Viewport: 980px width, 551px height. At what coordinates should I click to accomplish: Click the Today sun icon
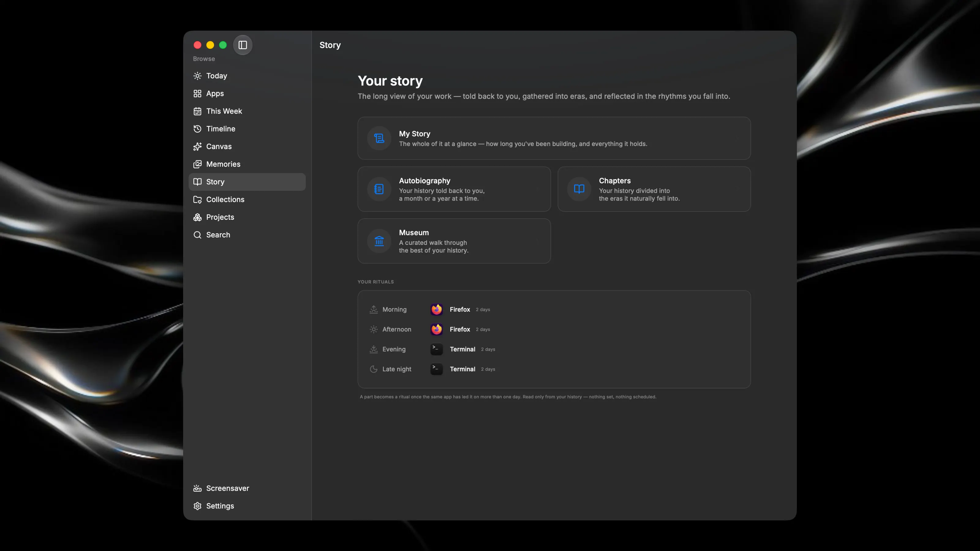click(x=197, y=76)
